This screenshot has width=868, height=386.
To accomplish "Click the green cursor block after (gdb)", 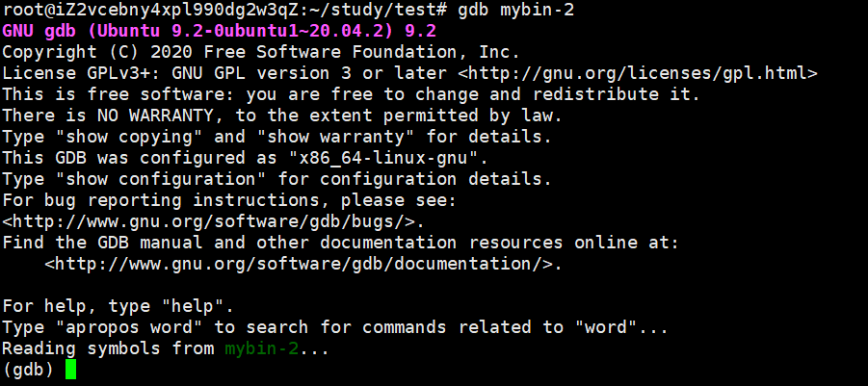I will [70, 370].
